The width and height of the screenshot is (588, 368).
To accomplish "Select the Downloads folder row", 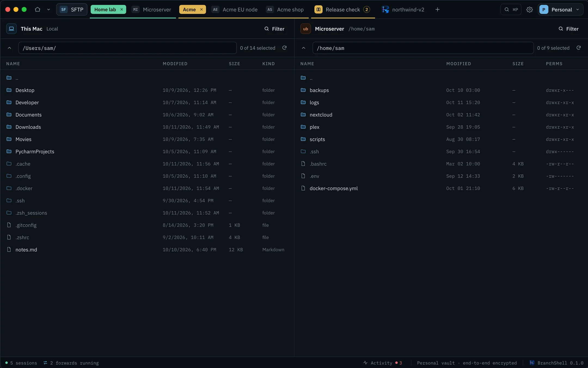I will tap(147, 127).
